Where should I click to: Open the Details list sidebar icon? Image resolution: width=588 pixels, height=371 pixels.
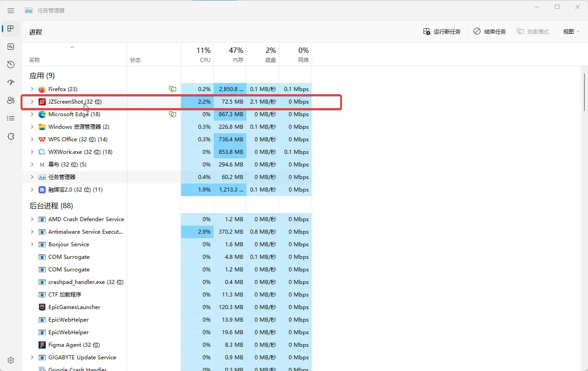pyautogui.click(x=11, y=118)
